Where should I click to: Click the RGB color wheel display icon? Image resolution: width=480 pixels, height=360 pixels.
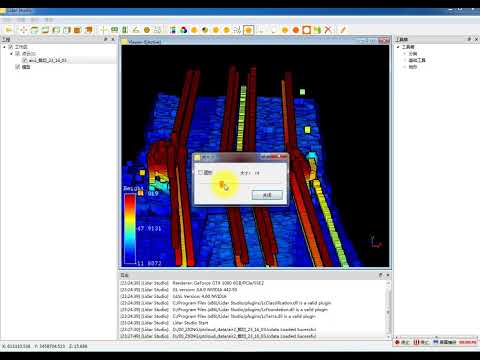click(183, 30)
